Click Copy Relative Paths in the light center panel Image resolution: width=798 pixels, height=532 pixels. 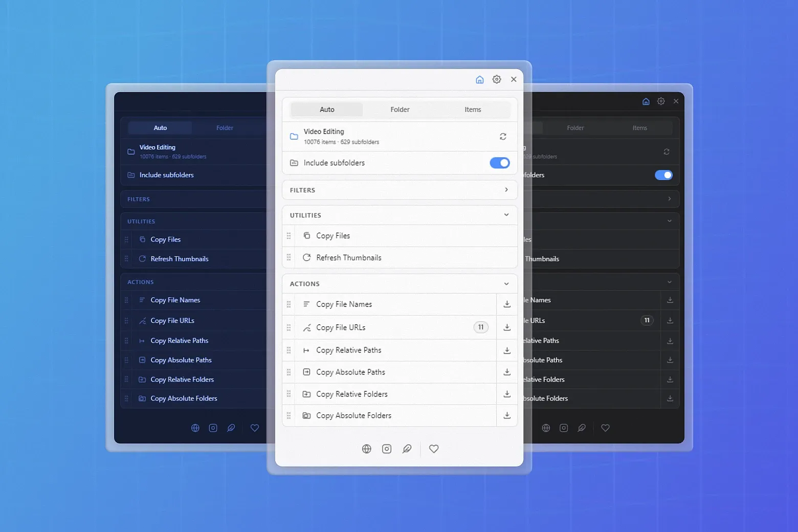348,350
